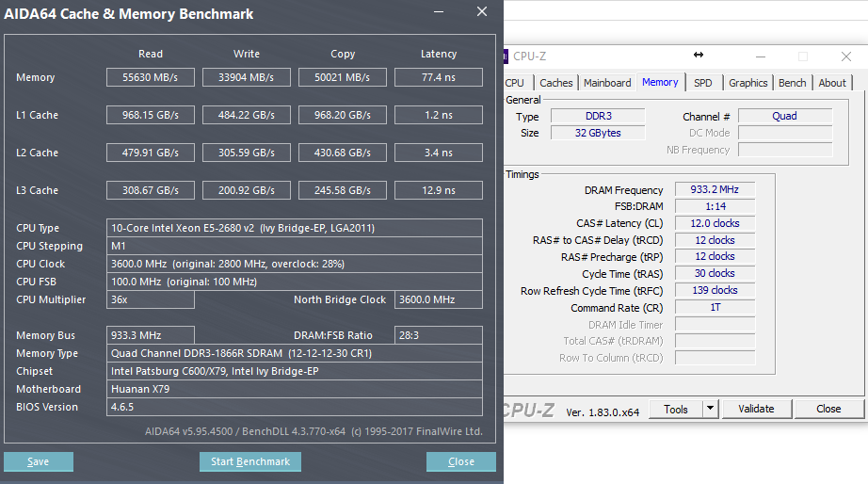Click the Validate button in CPU-Z
This screenshot has height=484, width=868.
[x=756, y=410]
